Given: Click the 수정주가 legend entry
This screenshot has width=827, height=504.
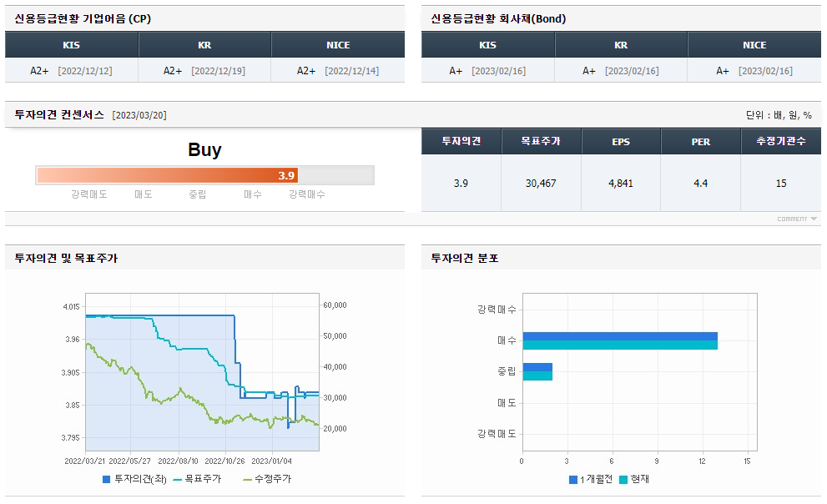Looking at the screenshot, I should pos(267,479).
